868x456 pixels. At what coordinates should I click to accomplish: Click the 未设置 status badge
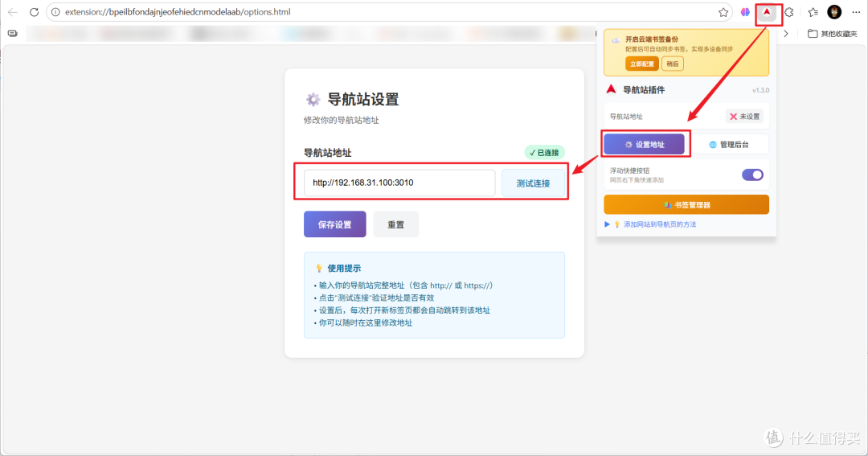[744, 117]
